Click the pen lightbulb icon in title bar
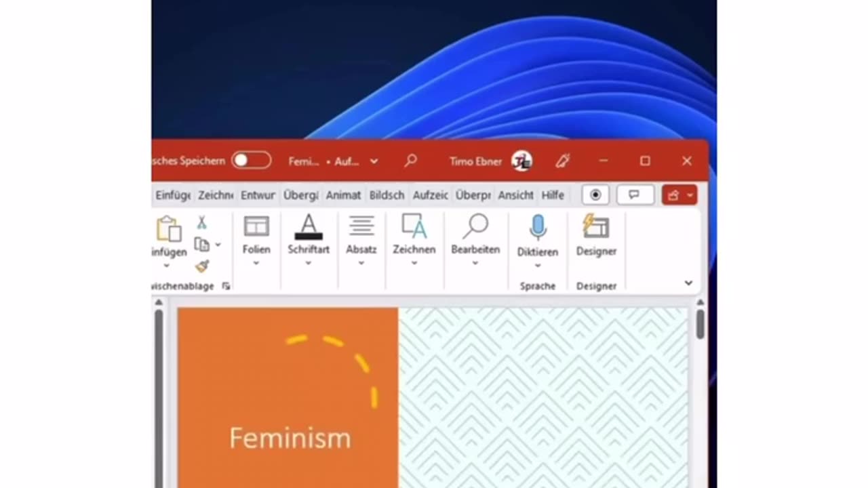 (562, 161)
